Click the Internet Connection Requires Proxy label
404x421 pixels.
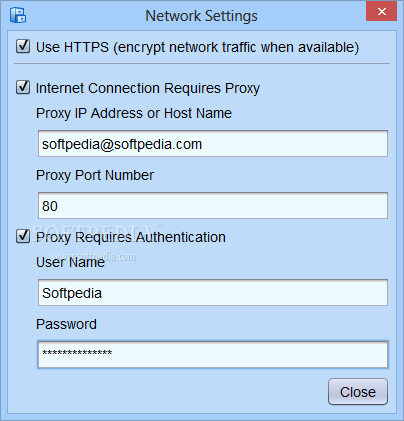[x=148, y=88]
